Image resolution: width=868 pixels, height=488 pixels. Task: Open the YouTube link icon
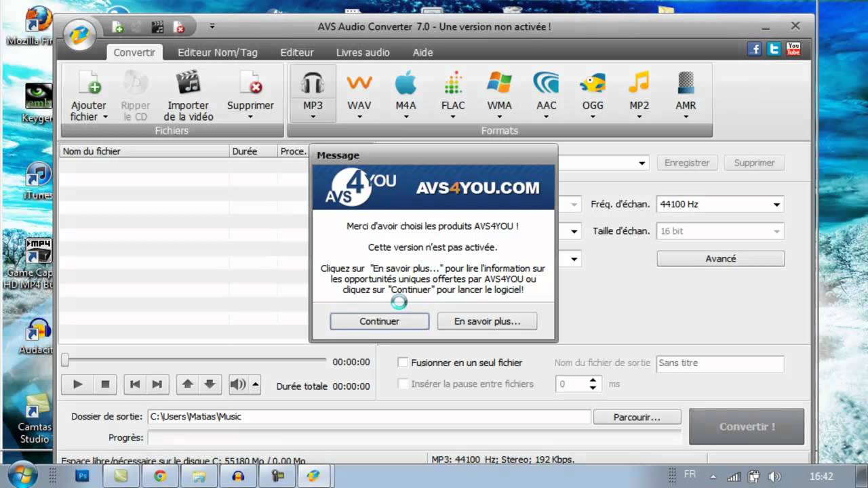(793, 49)
